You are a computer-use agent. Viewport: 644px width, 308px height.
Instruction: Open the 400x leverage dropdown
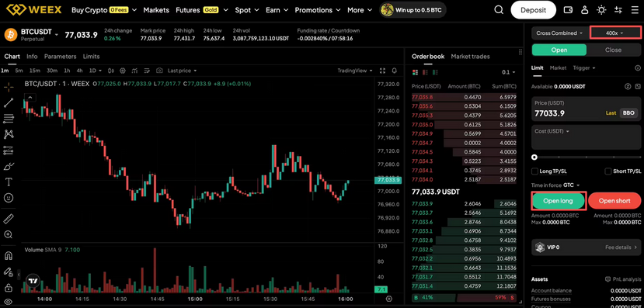[614, 33]
